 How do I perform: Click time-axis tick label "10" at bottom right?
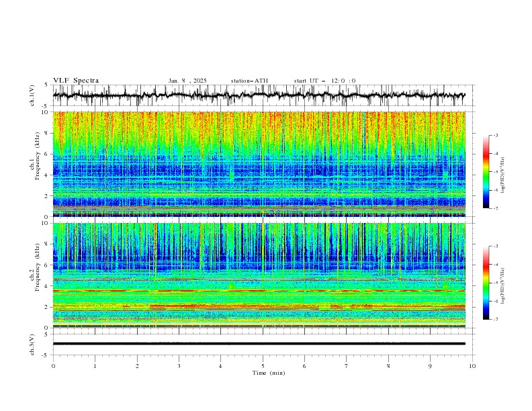(472, 366)
